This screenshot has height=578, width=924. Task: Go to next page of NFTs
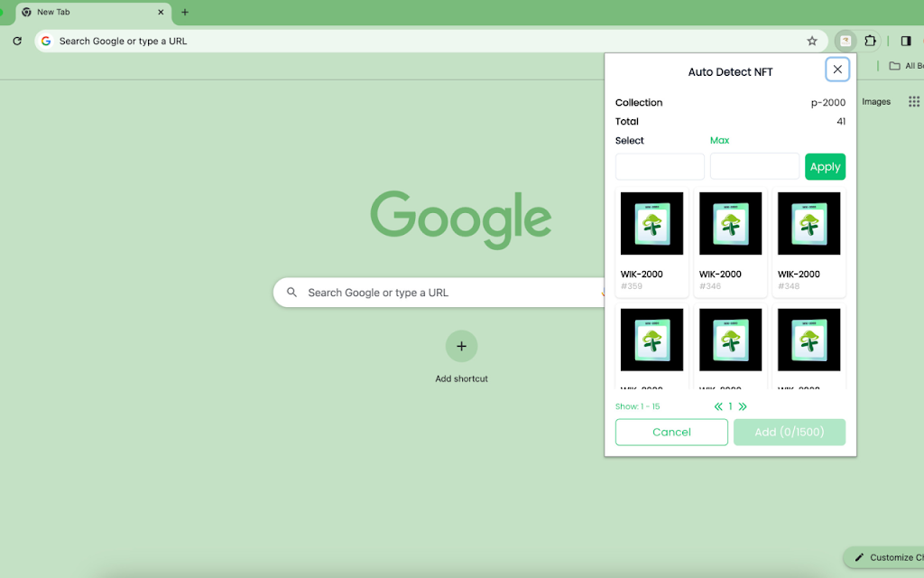[743, 406]
